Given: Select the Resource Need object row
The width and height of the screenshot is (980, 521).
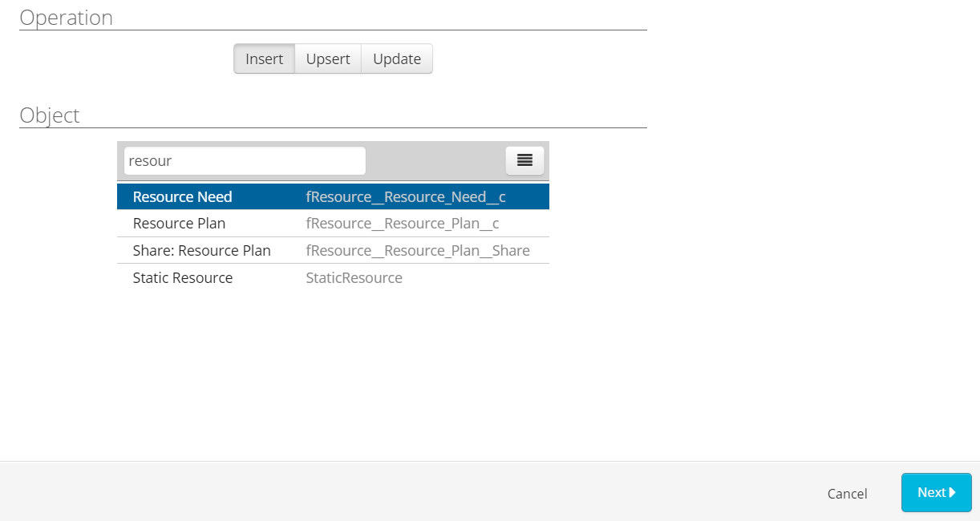Looking at the screenshot, I should click(x=183, y=197).
